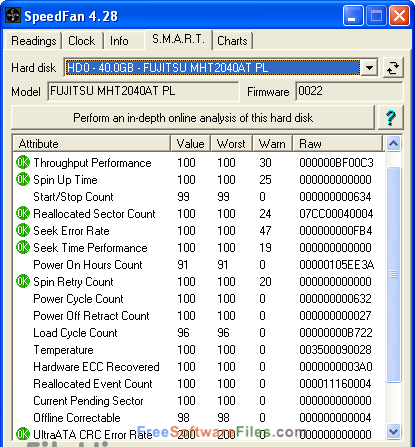Click Warn value 47 for Seek Error Rate
This screenshot has height=447, width=415.
pyautogui.click(x=265, y=230)
